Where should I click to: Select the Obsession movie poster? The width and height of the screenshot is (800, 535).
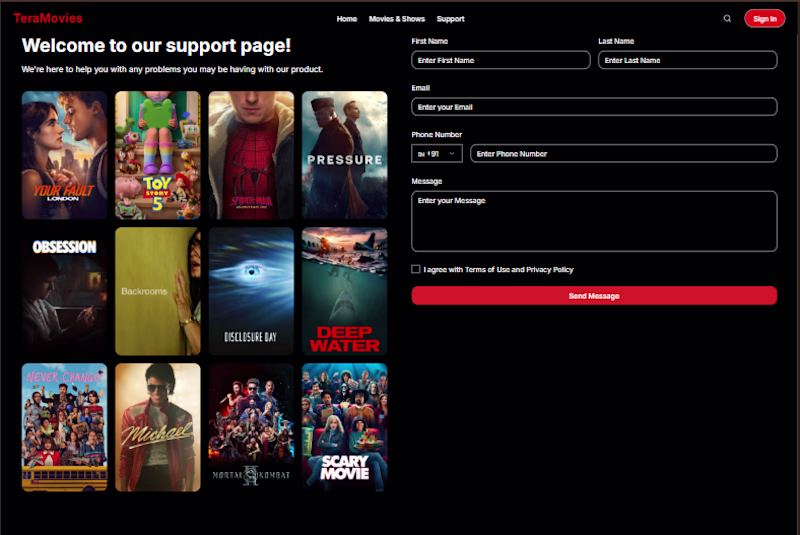[x=64, y=291]
